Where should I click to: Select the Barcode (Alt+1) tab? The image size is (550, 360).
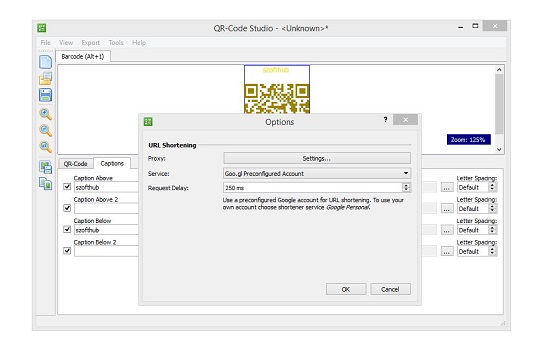coord(83,56)
